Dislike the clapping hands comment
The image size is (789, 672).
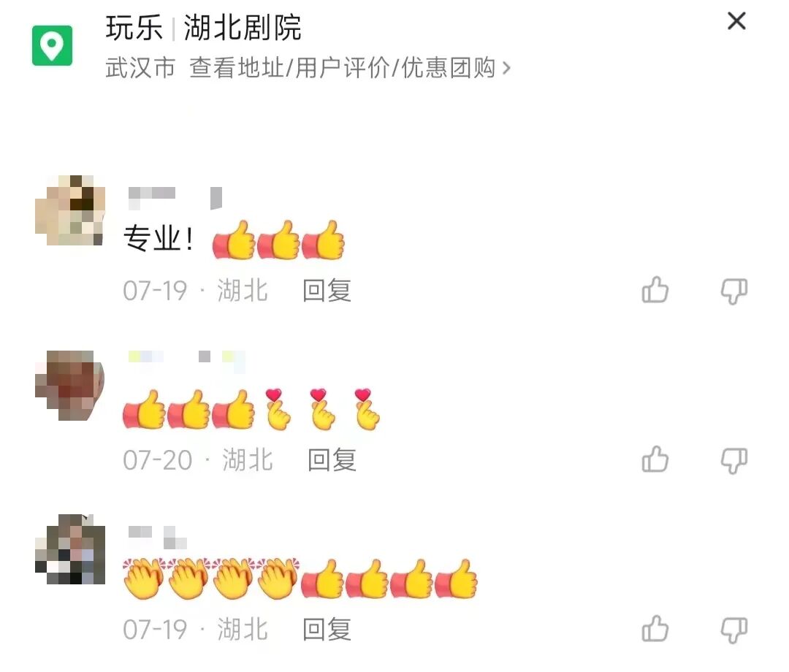tap(734, 630)
